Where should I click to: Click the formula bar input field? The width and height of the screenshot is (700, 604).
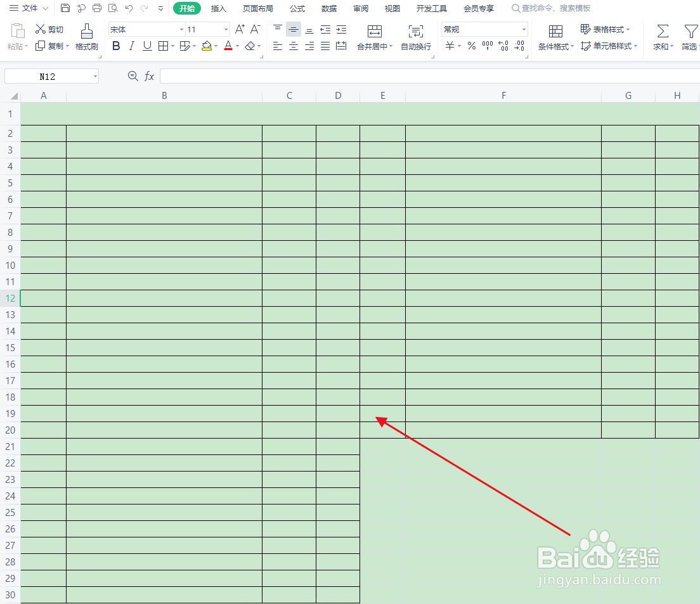tap(429, 76)
